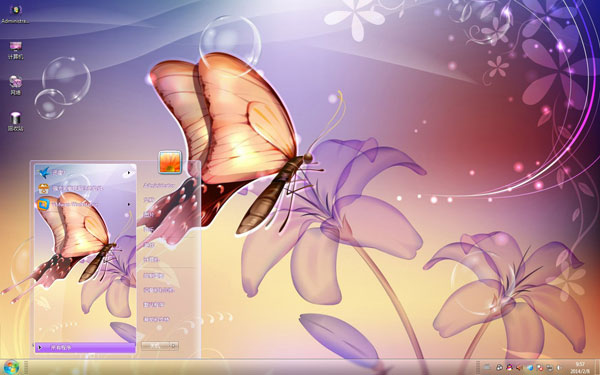
Task: Open the keyboard input method tray icon
Action: click(487, 367)
